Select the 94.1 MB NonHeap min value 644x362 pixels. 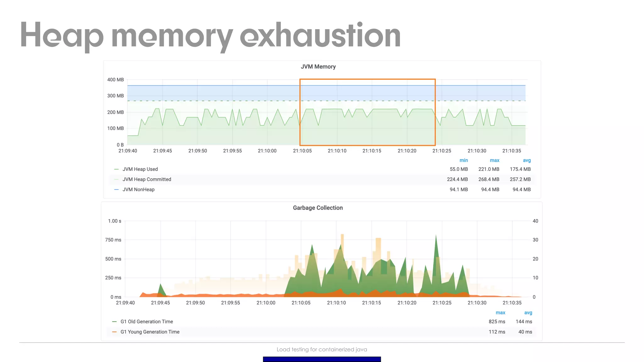click(459, 189)
